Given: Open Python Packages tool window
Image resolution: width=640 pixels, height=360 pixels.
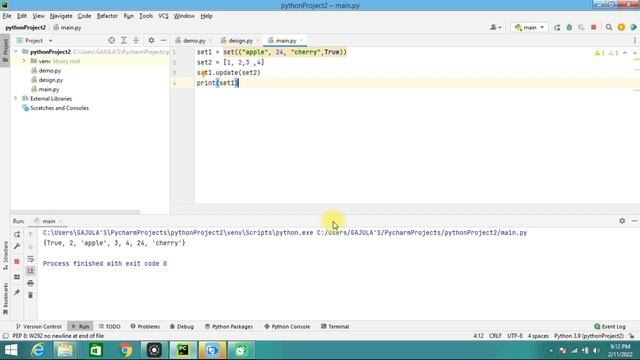Looking at the screenshot, I should (x=229, y=327).
